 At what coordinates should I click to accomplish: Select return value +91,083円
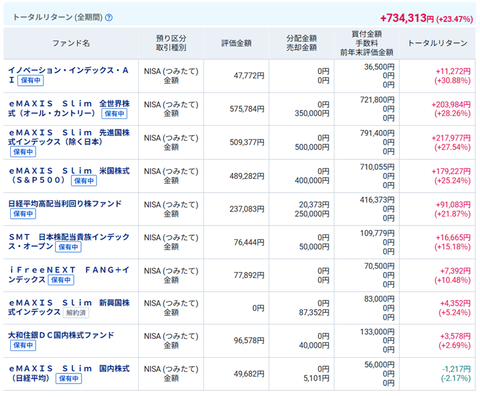pos(453,205)
